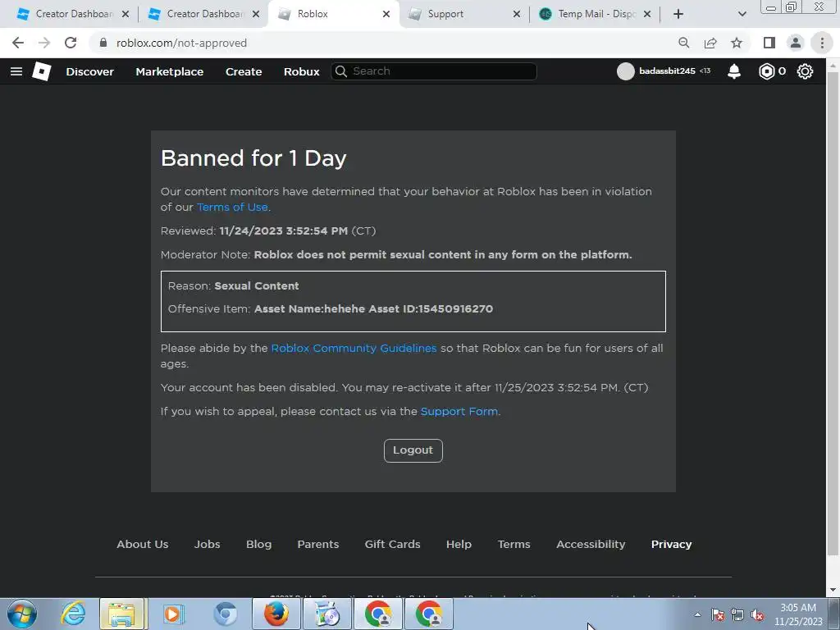Open Gift Cards footer link
This screenshot has height=630, width=840.
click(392, 545)
